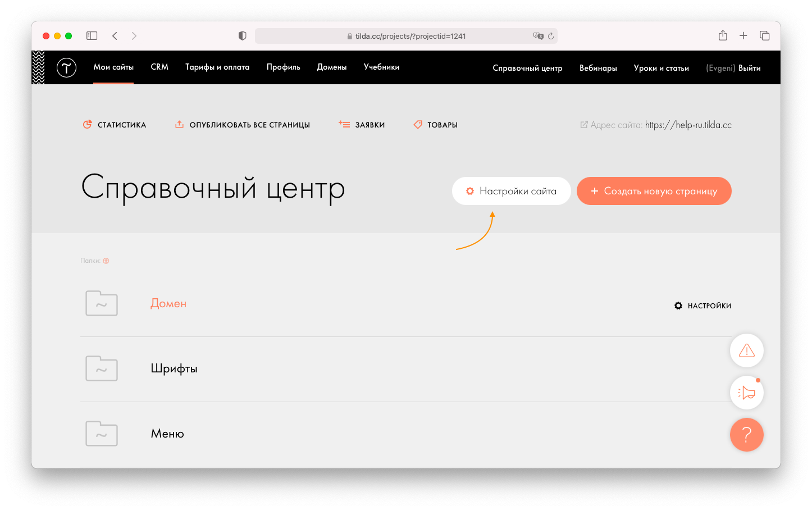Open the СТАТИСТИКА text link
Viewport: 812px width, 510px height.
122,125
